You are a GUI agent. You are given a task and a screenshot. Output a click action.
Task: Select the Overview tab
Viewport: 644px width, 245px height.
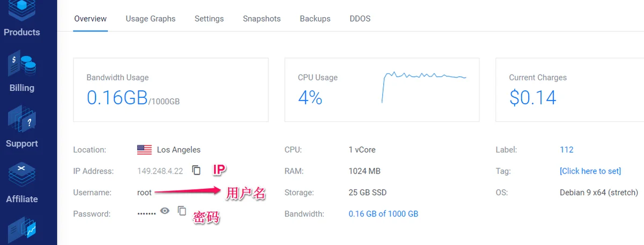click(x=90, y=18)
